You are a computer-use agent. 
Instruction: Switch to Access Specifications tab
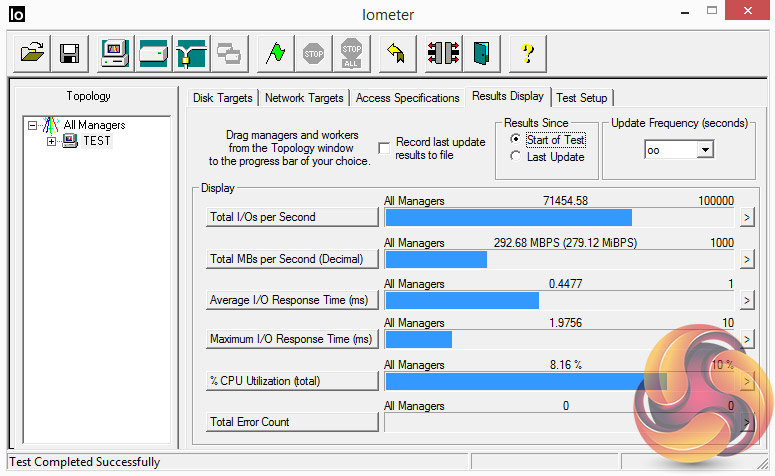(407, 98)
